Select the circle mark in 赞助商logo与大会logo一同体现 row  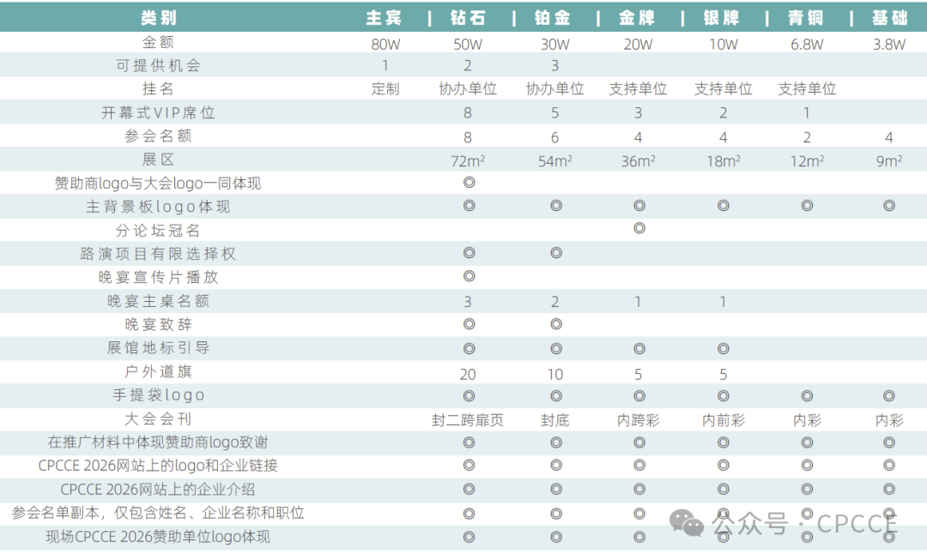(x=469, y=182)
